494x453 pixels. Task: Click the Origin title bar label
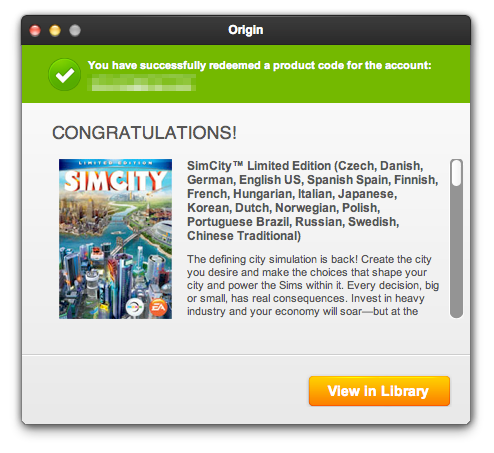[x=246, y=30]
